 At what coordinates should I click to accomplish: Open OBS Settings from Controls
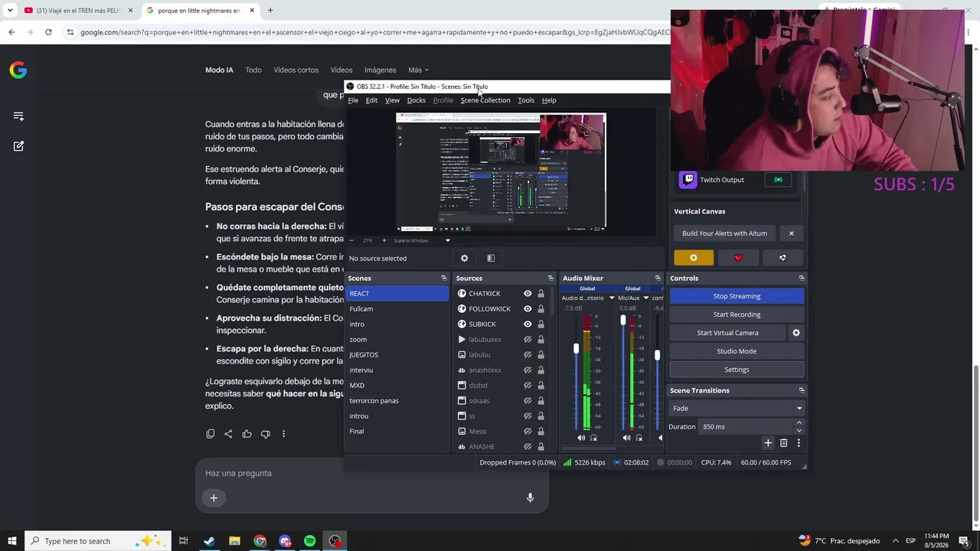pyautogui.click(x=737, y=370)
